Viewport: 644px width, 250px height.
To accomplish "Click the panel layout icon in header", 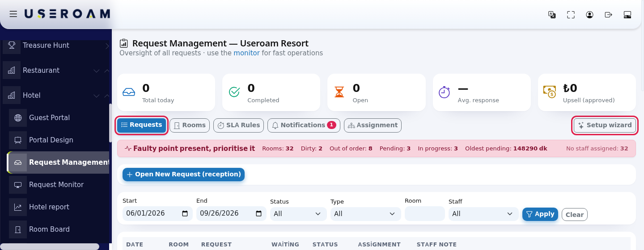I will pos(627,15).
